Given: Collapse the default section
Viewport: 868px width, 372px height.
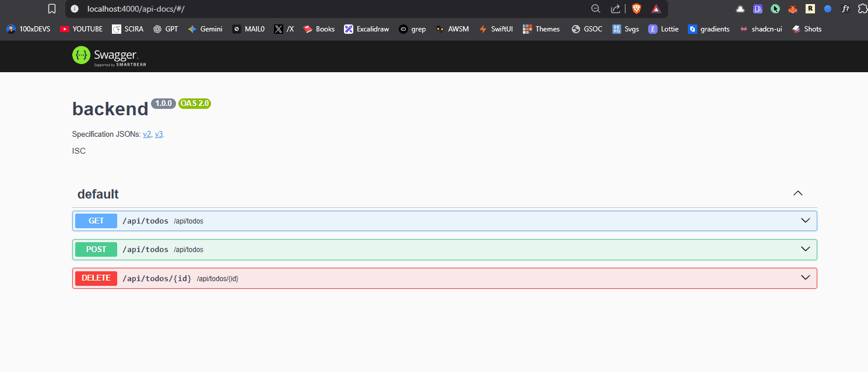Looking at the screenshot, I should pyautogui.click(x=797, y=193).
